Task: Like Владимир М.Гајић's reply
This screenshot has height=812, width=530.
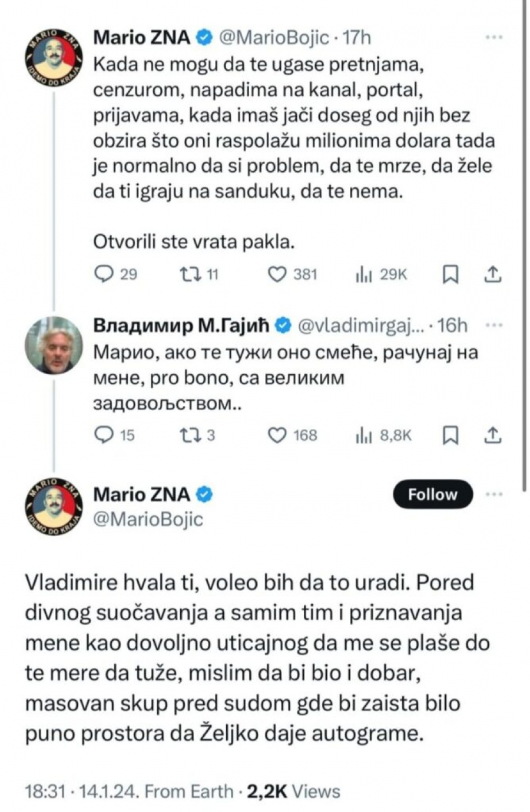Action: (279, 435)
